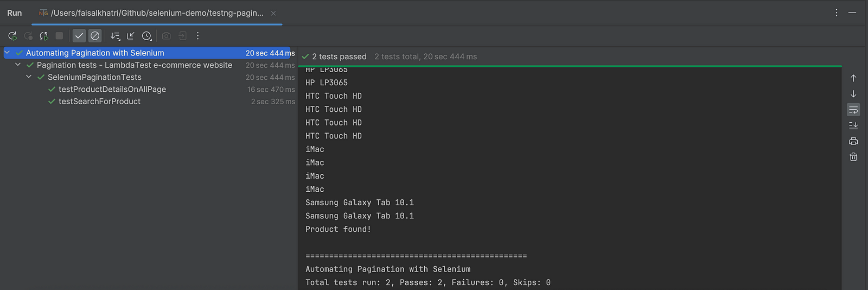Collapse the SeleniumPaginationTests node
Image resolution: width=868 pixels, height=290 pixels.
29,77
